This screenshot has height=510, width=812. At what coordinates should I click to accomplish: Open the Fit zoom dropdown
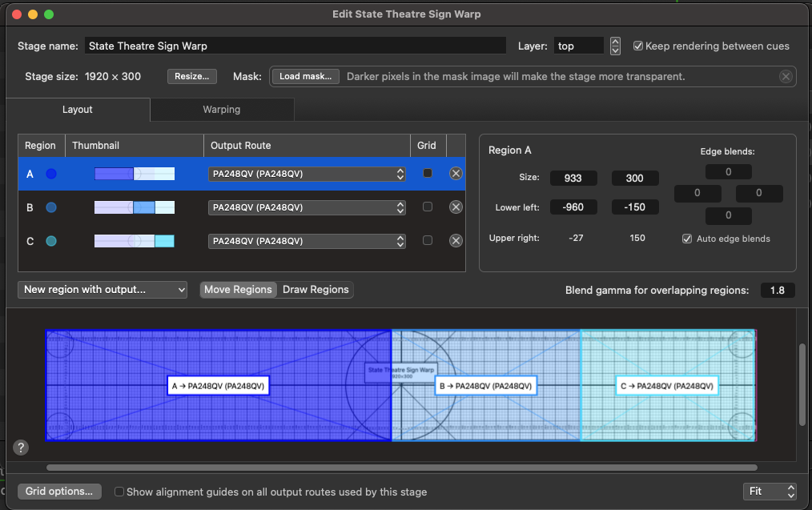(770, 492)
